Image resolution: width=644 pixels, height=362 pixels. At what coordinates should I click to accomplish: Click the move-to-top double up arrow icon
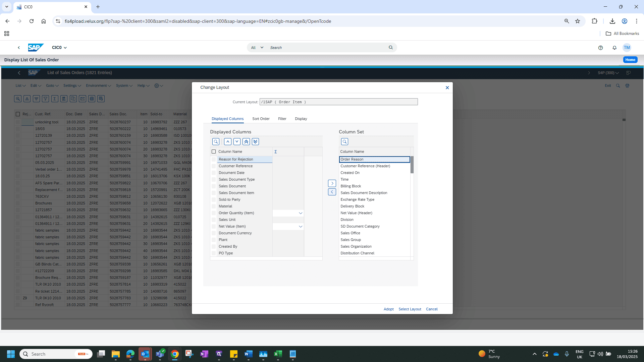click(246, 141)
